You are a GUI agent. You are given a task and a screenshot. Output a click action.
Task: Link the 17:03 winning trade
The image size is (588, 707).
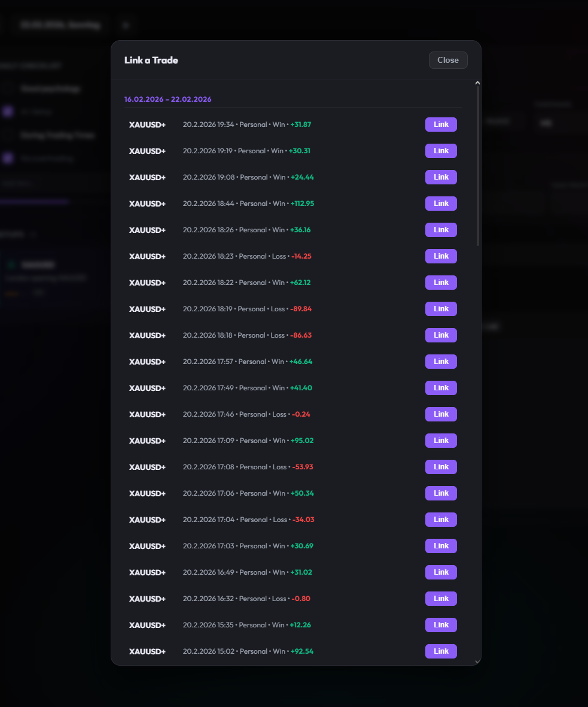441,545
